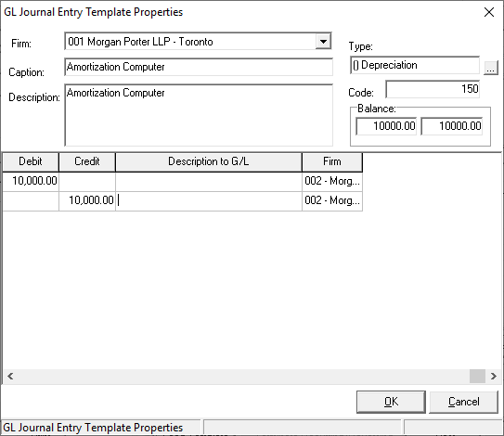The height and width of the screenshot is (436, 504).
Task: Click the empty debit cell in second row
Action: click(31, 200)
